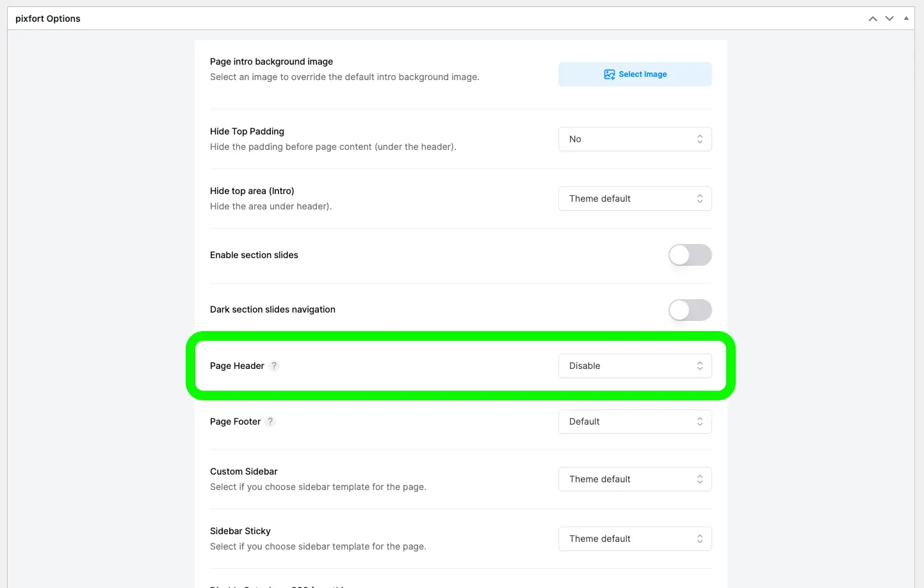
Task: Click the Hide Top Padding label
Action: (x=247, y=131)
